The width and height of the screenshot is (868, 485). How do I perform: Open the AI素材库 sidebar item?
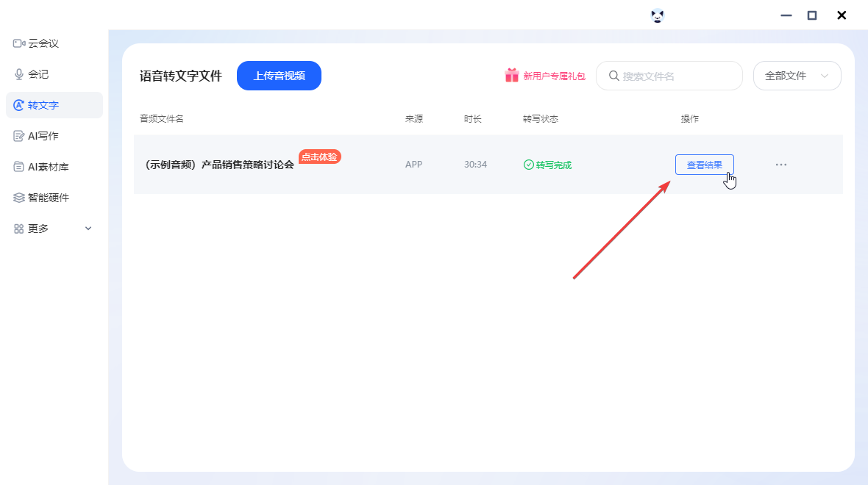tap(54, 167)
